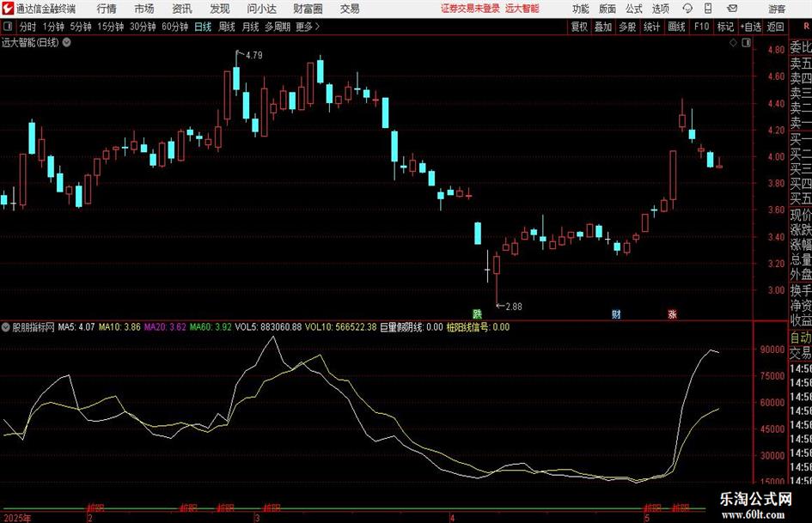Open the 资讯 menu

tap(182, 9)
